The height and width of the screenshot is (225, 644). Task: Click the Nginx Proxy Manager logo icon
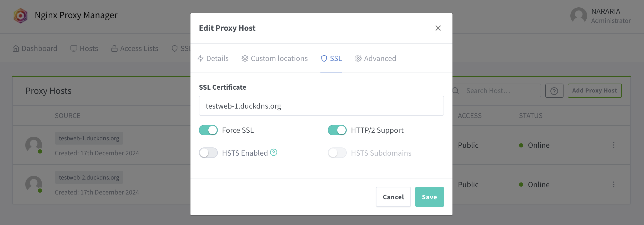pos(21,16)
